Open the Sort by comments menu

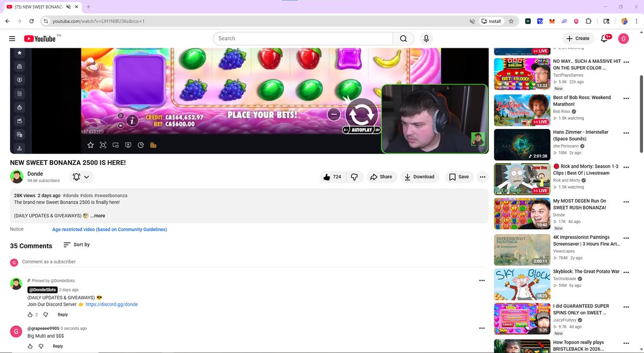click(76, 244)
